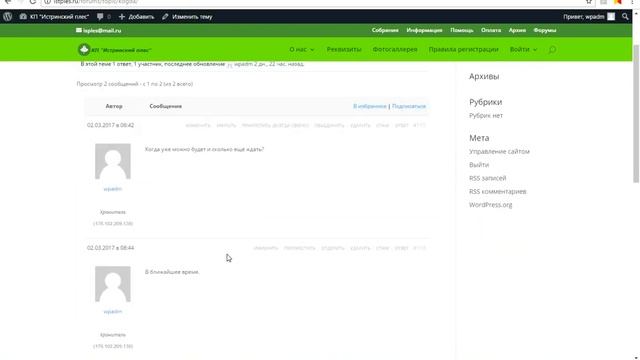
Task: Open wpadm profile link under first avatar
Action: click(113, 189)
